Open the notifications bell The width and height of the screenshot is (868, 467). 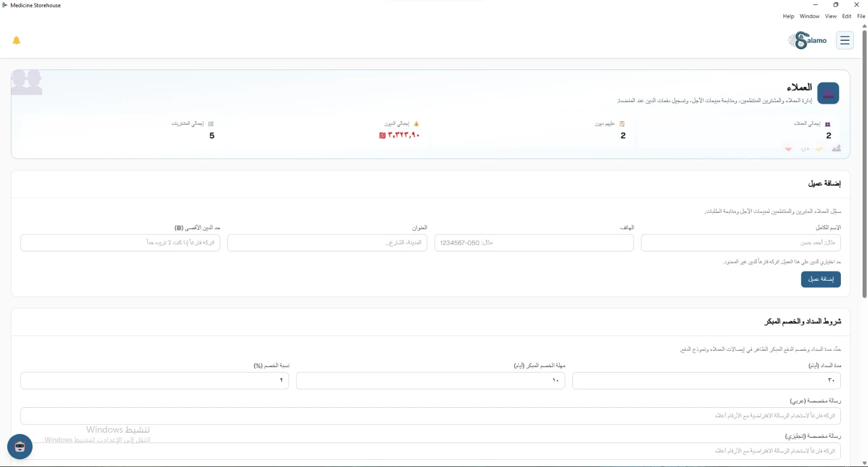click(16, 40)
